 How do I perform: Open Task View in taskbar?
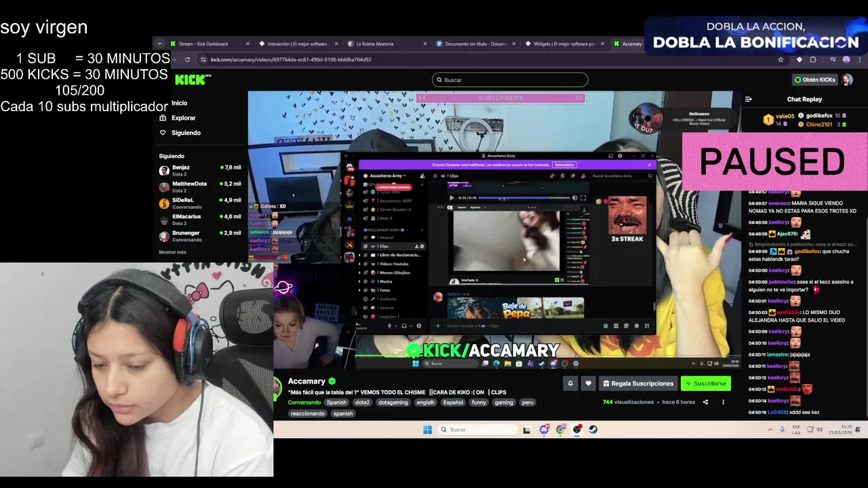pos(526,430)
